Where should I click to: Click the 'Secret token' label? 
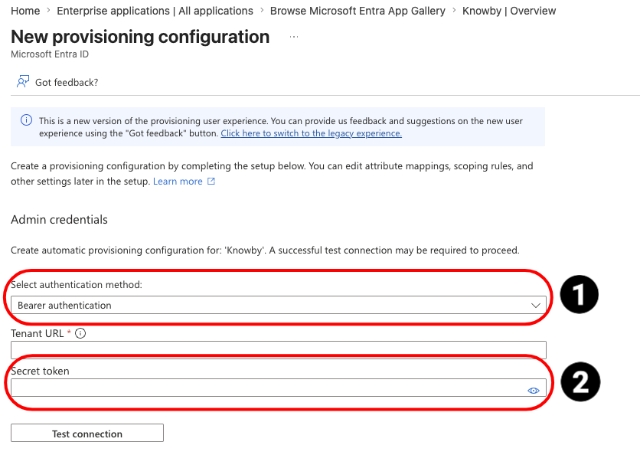pyautogui.click(x=40, y=371)
